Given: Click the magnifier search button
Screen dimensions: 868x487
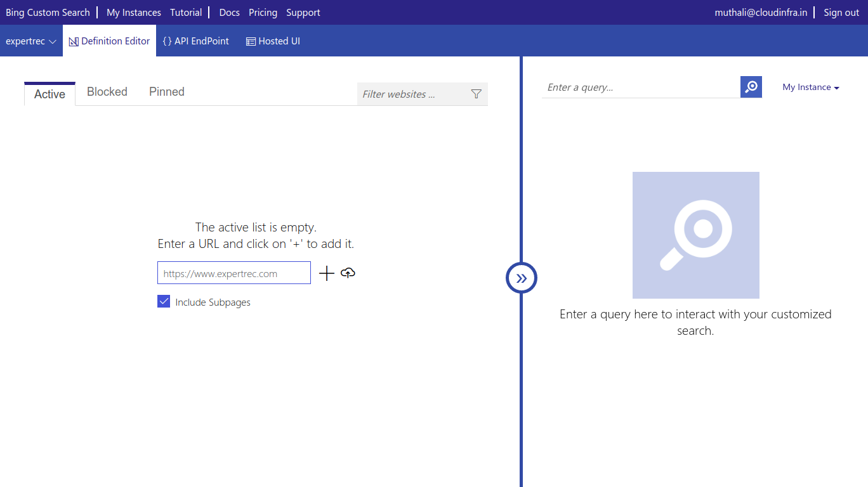Looking at the screenshot, I should tap(751, 87).
